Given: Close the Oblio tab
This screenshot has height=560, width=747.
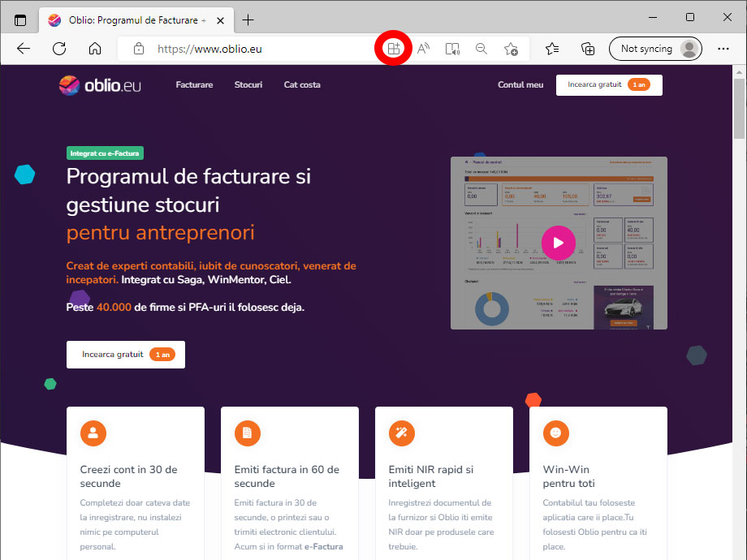Looking at the screenshot, I should [x=220, y=20].
